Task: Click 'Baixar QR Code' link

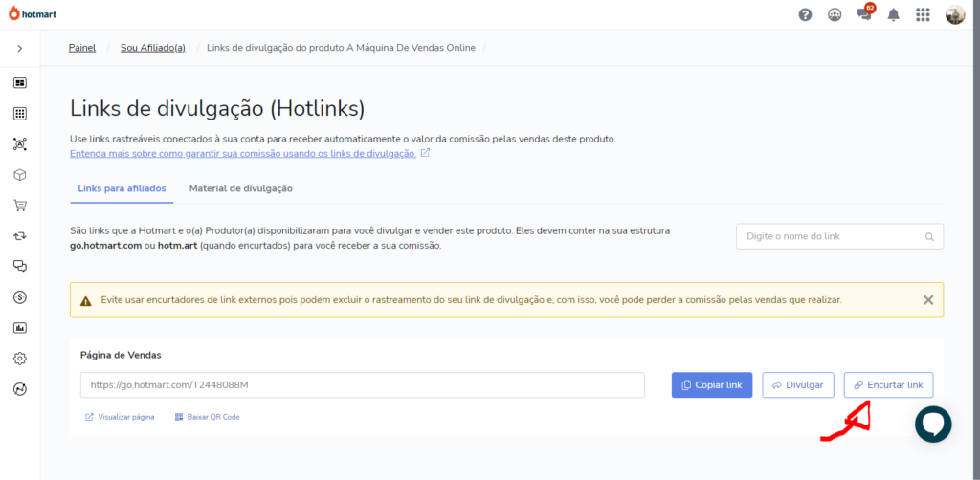Action: click(208, 417)
